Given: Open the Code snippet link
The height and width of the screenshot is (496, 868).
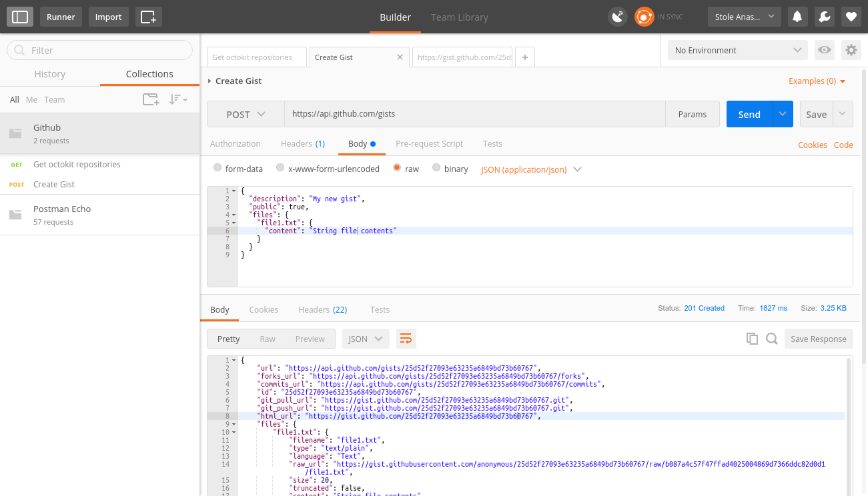Looking at the screenshot, I should pyautogui.click(x=843, y=145).
